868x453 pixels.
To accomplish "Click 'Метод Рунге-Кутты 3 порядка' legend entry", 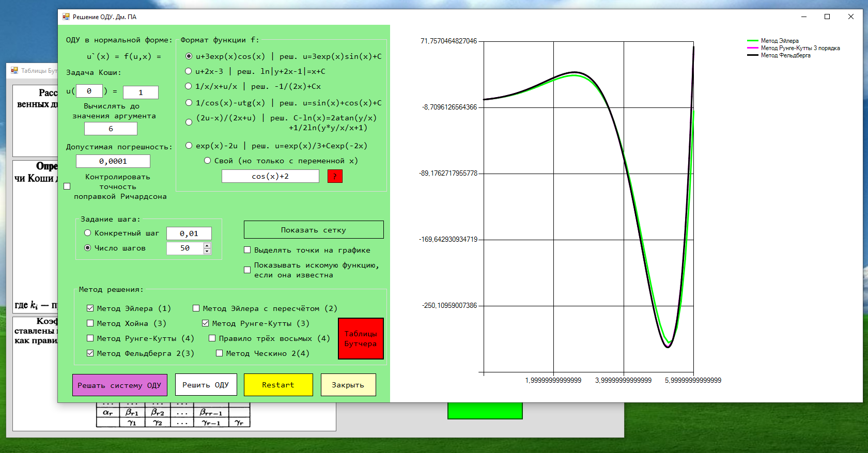I will tap(800, 48).
